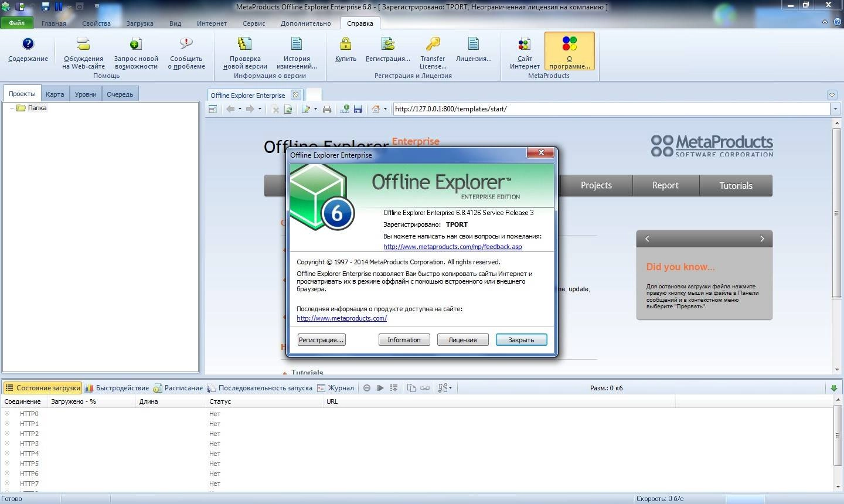
Task: Switch to the Главная ribbon tab
Action: 54,23
